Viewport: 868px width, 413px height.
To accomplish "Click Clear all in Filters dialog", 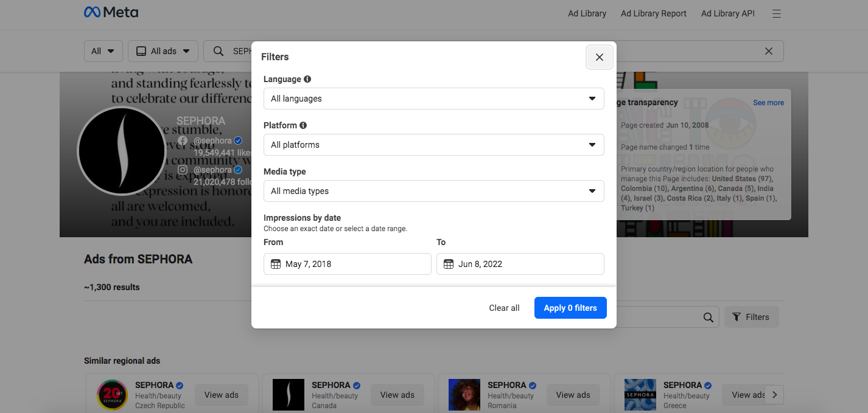I will coord(504,308).
